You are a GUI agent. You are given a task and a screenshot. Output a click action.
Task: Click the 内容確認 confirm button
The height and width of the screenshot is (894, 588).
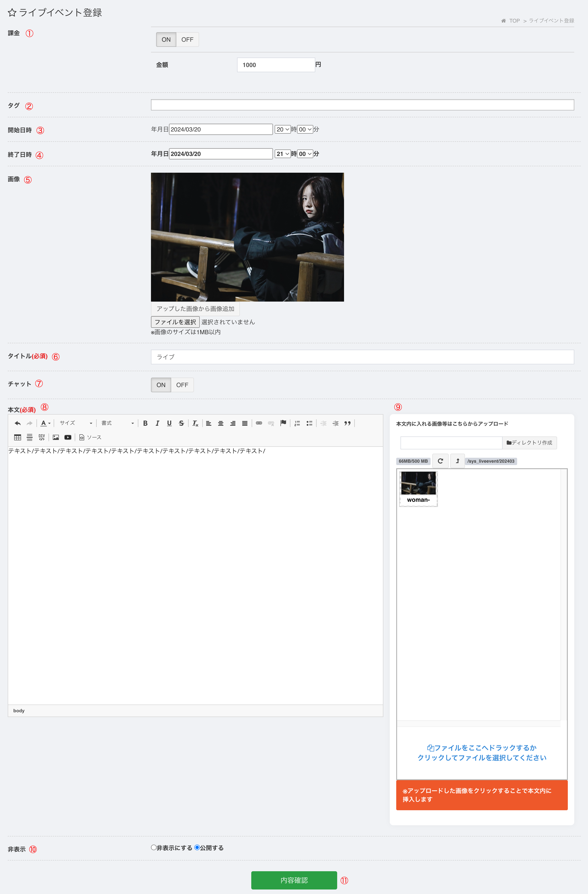[x=294, y=880]
